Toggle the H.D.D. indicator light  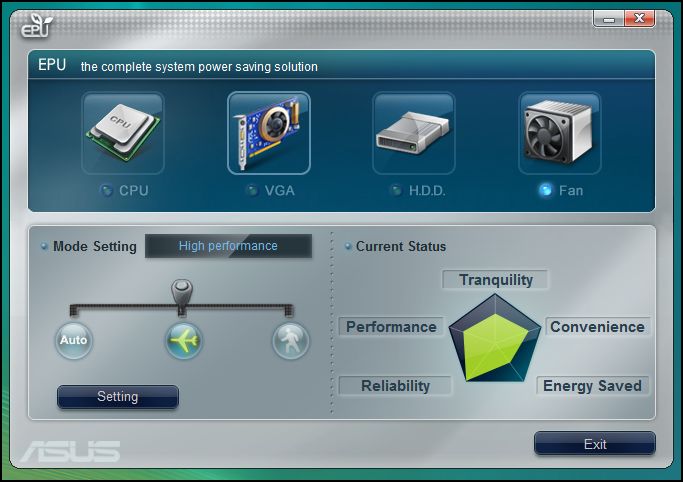(x=396, y=190)
